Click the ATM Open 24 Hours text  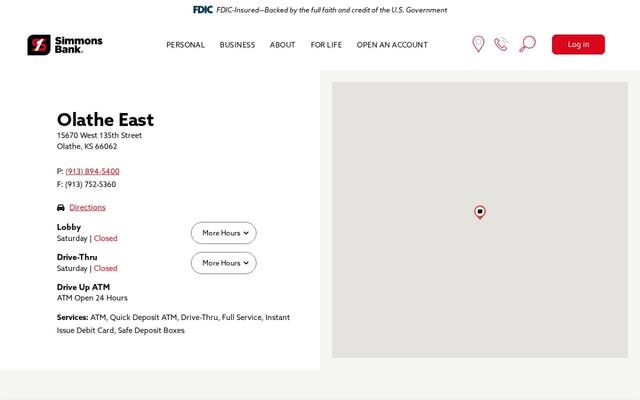point(92,298)
